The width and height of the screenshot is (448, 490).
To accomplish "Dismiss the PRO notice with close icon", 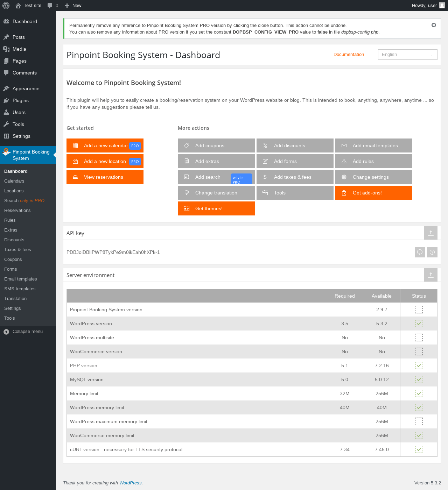I will (434, 25).
